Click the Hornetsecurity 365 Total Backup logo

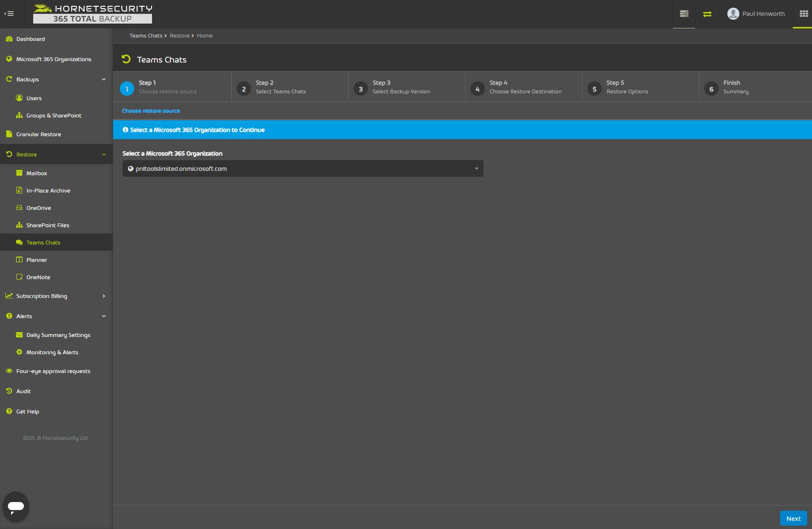coord(92,13)
